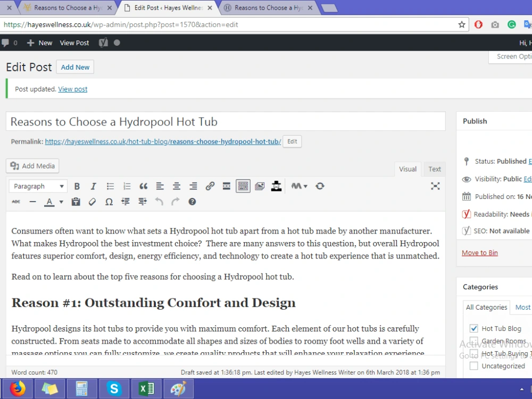Insert or edit a link

(x=210, y=186)
